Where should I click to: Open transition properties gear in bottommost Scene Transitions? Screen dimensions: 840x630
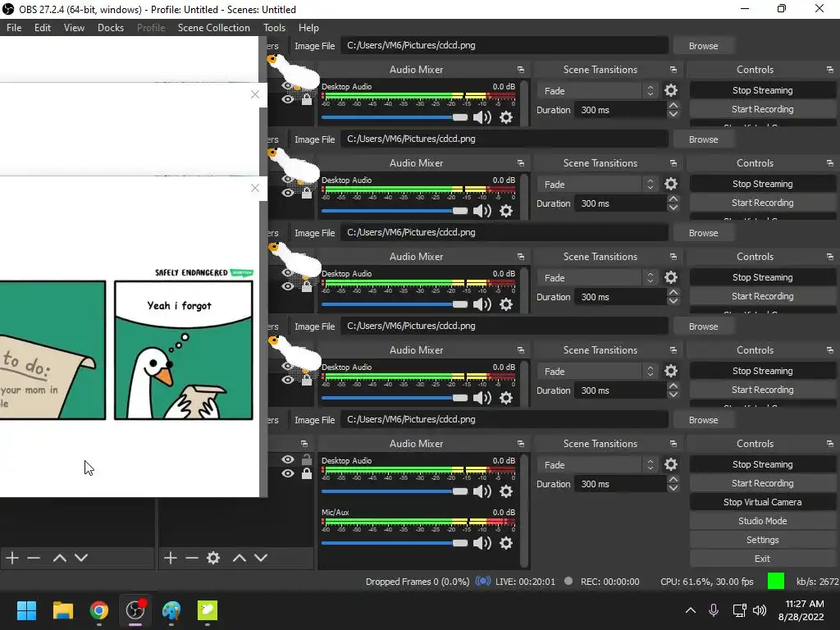click(x=671, y=464)
